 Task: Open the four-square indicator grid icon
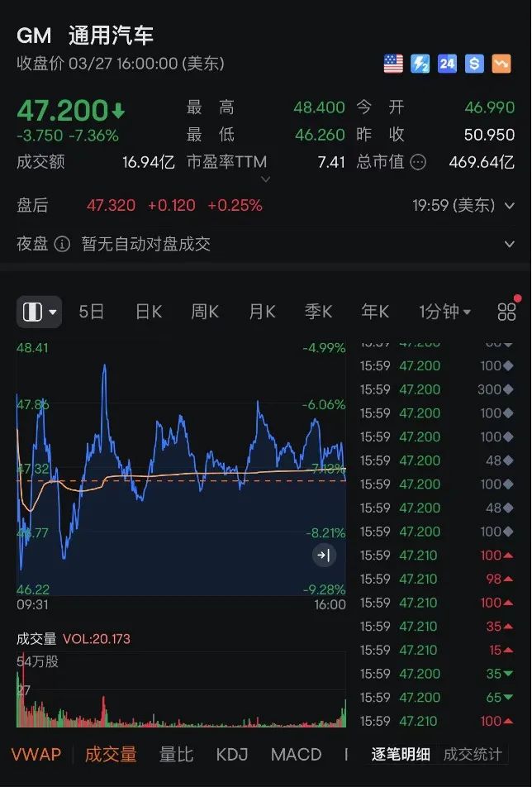click(506, 312)
